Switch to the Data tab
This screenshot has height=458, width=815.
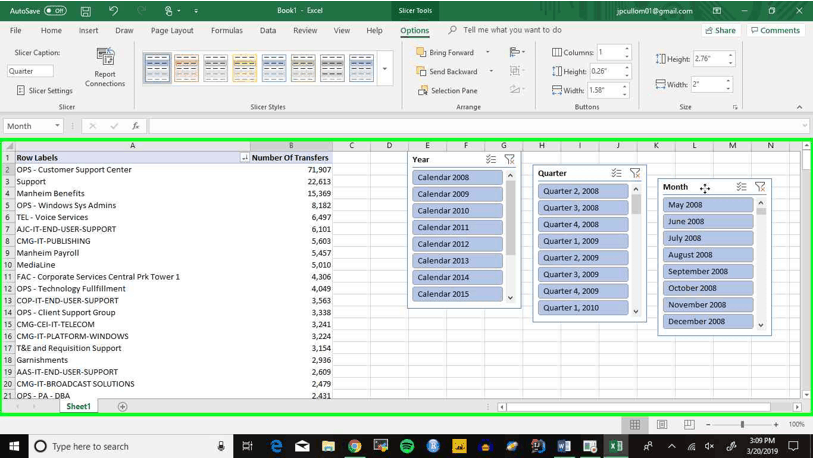pyautogui.click(x=268, y=31)
